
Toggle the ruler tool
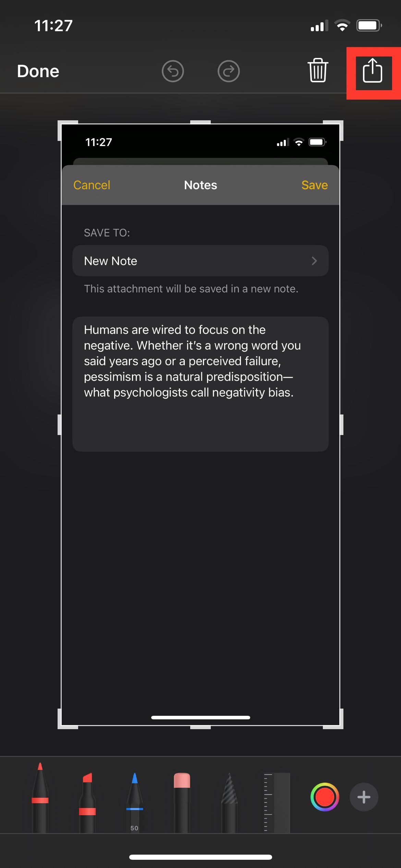(x=277, y=801)
